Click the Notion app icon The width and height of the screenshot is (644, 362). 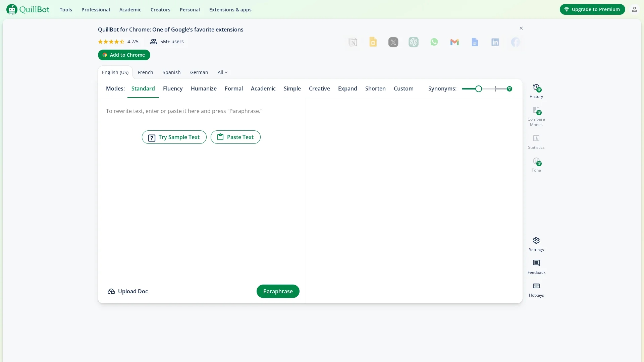[x=353, y=42]
